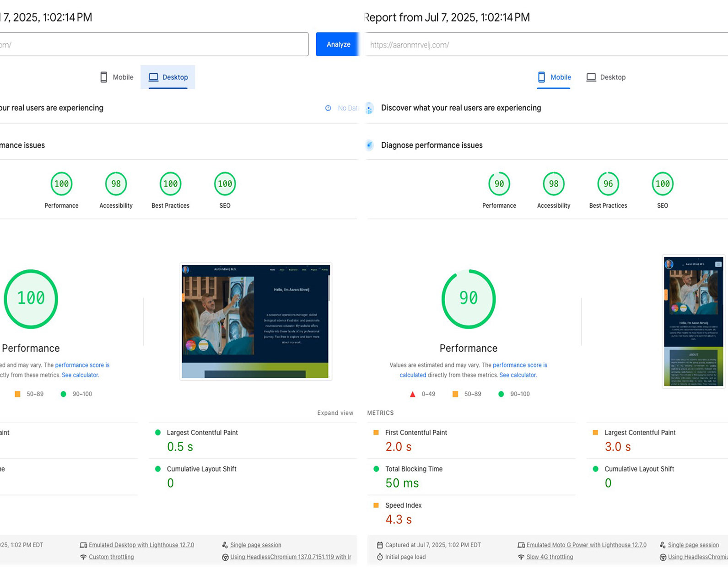The image size is (728, 569).
Task: Open the 'performance score is calculated' link in Mobile report
Action: point(520,365)
